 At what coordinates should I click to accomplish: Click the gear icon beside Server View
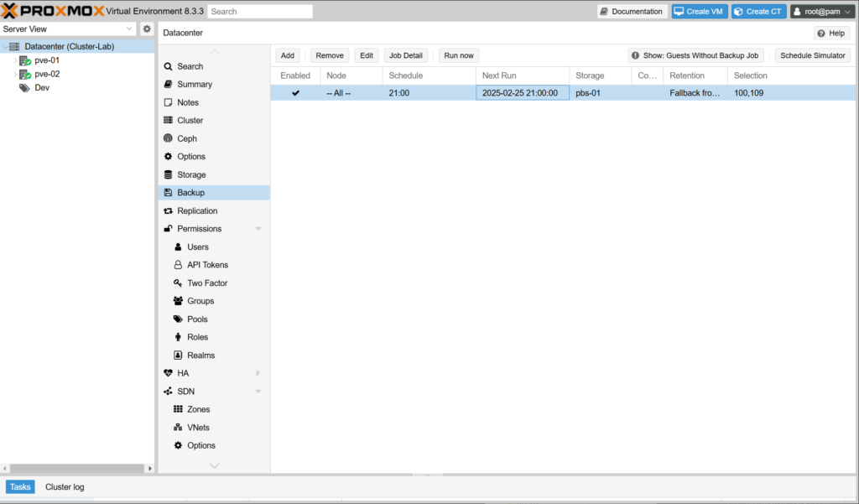[x=147, y=29]
